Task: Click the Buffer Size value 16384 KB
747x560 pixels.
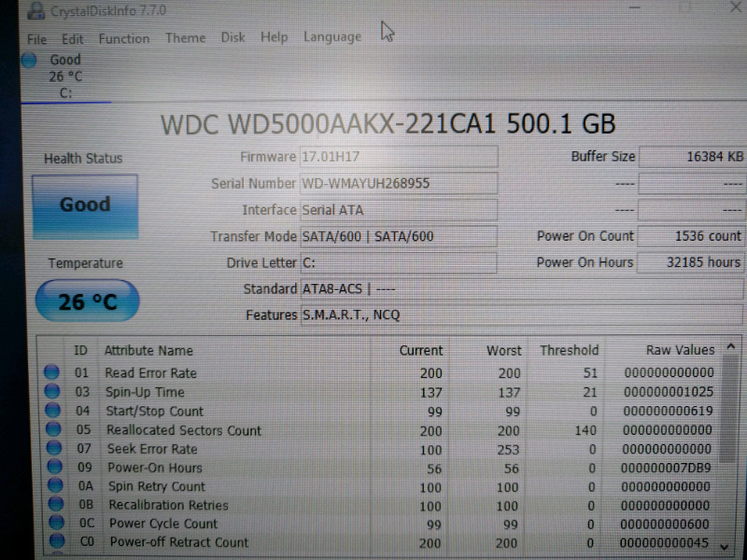Action: coord(691,157)
